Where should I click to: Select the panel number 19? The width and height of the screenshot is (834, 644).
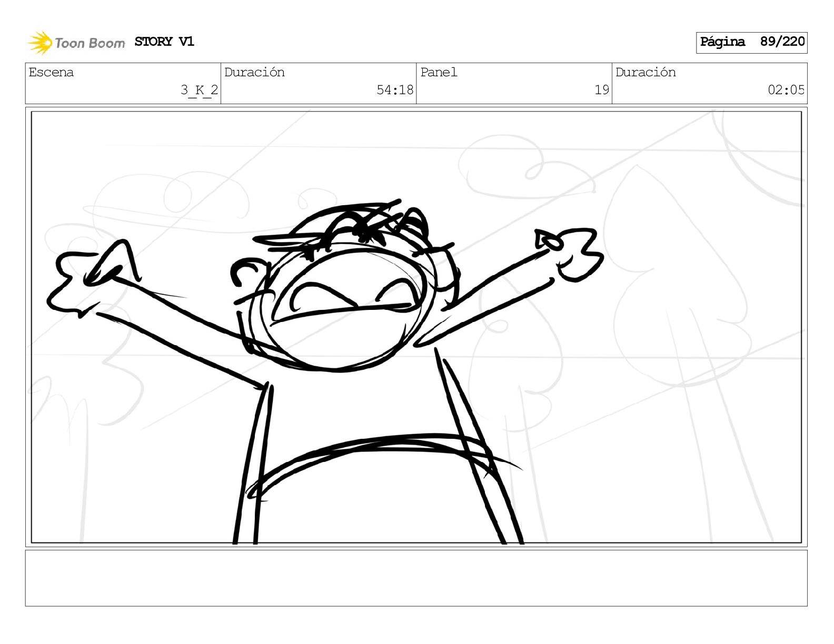point(602,90)
